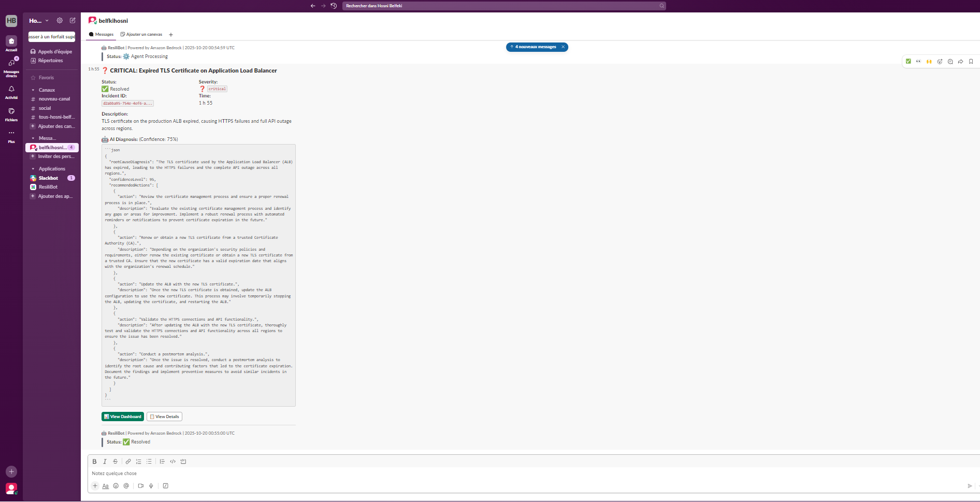Screen dimensions: 980x502
Task: Jump to 4 nouveaux messages
Action: tap(533, 47)
